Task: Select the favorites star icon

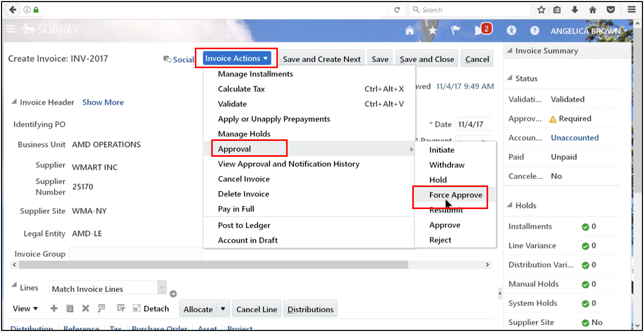Action: click(x=432, y=30)
